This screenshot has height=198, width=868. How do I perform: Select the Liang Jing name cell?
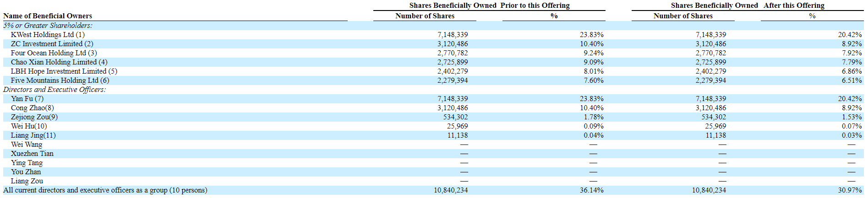[33, 135]
